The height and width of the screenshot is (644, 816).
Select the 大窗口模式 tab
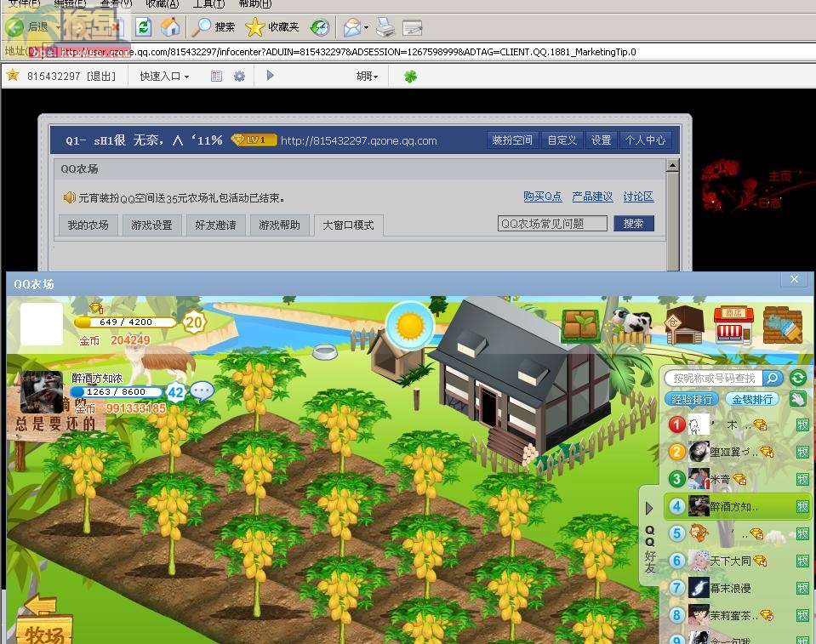(349, 225)
